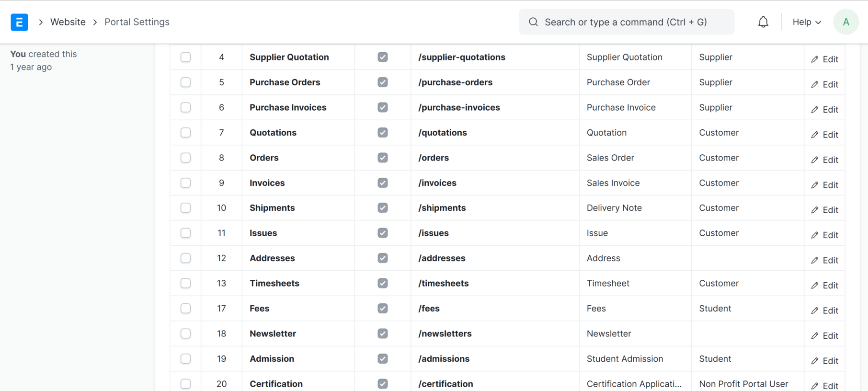
Task: Click the pencil edit icon for Fees row
Action: point(815,310)
